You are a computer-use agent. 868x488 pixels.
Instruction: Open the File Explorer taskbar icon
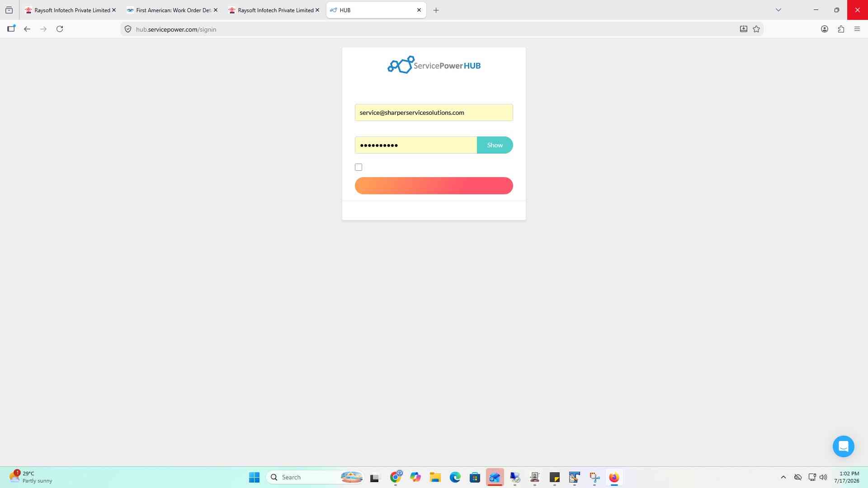(435, 477)
